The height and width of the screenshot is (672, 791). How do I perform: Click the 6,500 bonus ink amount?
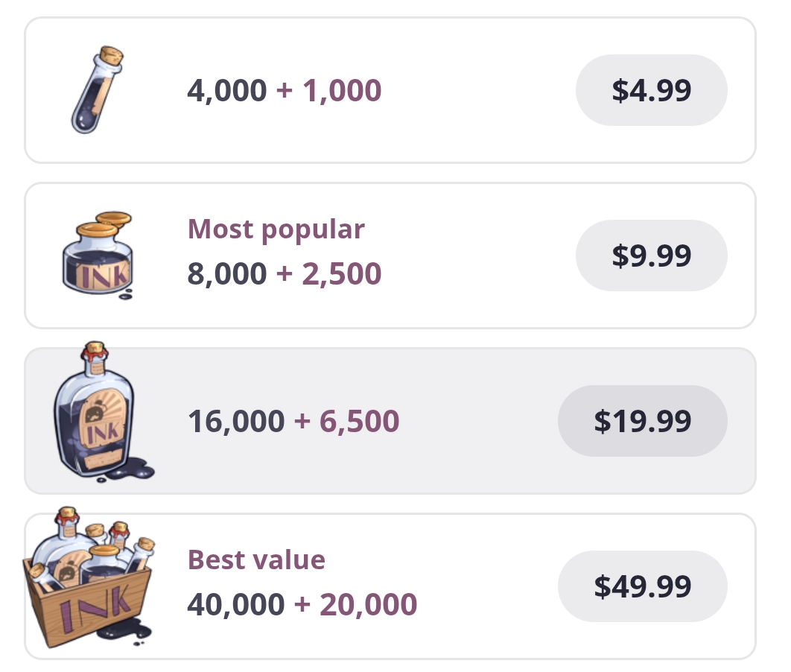click(x=359, y=421)
